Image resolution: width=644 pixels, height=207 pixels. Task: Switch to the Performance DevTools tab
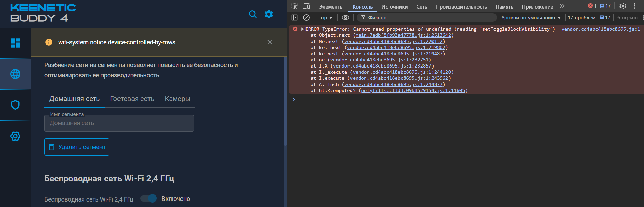(x=461, y=6)
